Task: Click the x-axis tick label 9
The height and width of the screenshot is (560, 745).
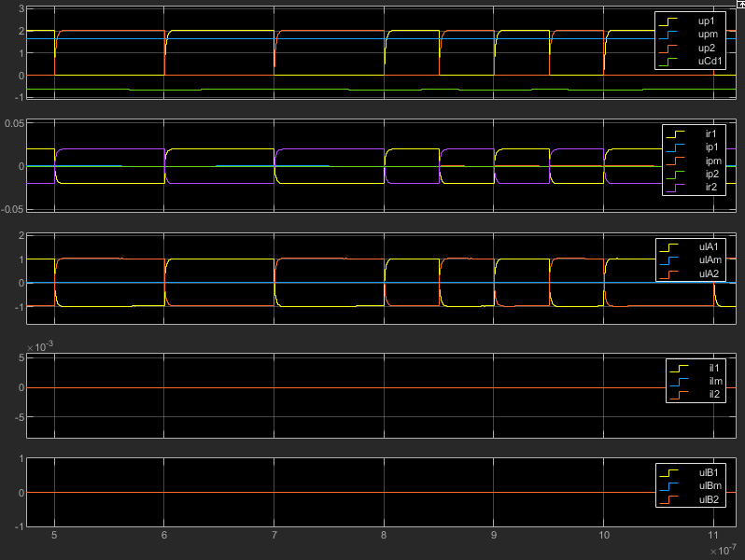Action: coord(494,536)
